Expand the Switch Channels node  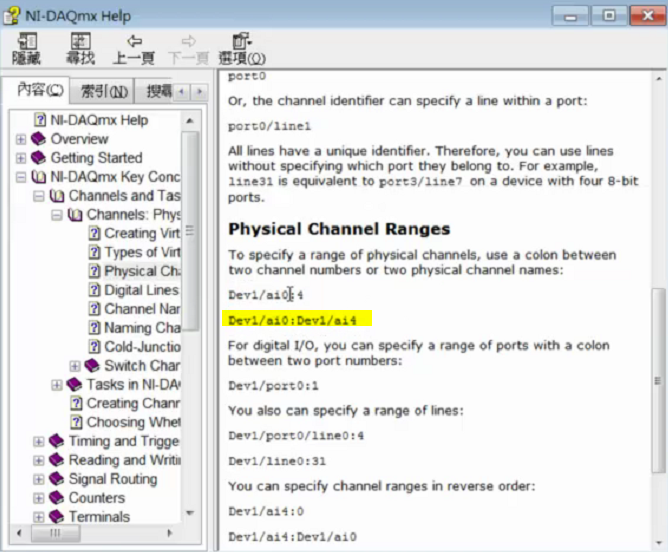[75, 366]
